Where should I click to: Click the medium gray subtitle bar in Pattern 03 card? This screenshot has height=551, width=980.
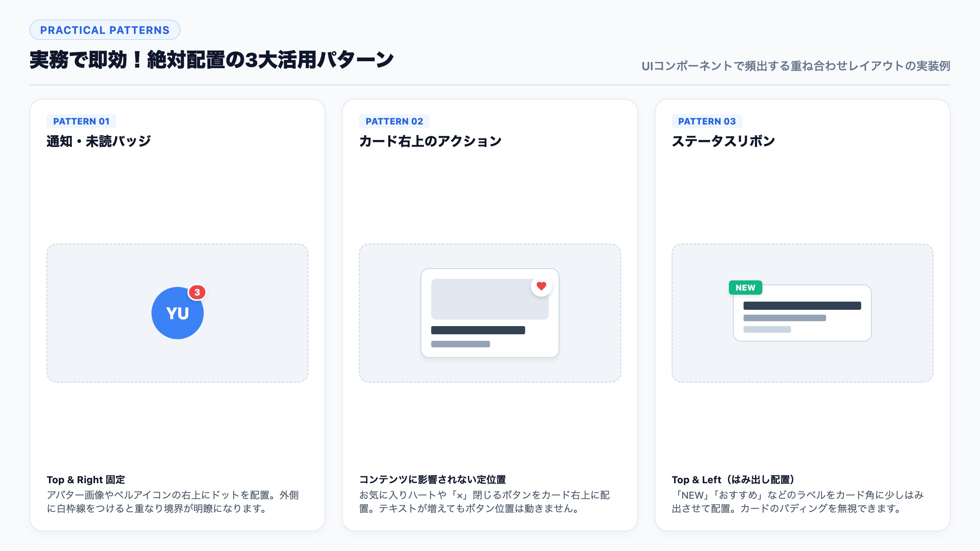784,318
